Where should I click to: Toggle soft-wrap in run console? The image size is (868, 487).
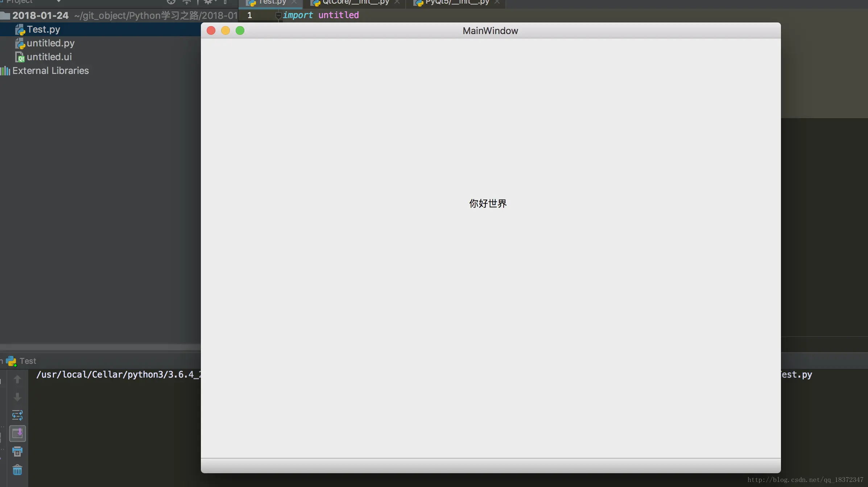click(17, 415)
